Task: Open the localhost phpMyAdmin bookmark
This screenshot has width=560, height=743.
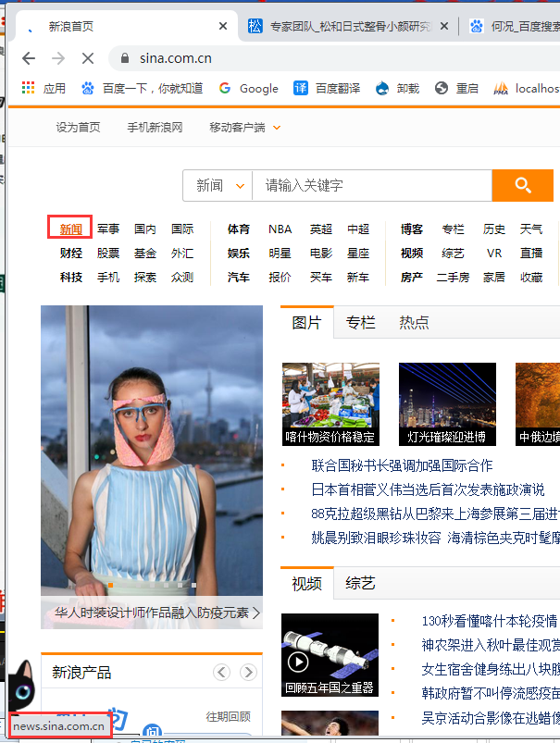Action: 527,88
